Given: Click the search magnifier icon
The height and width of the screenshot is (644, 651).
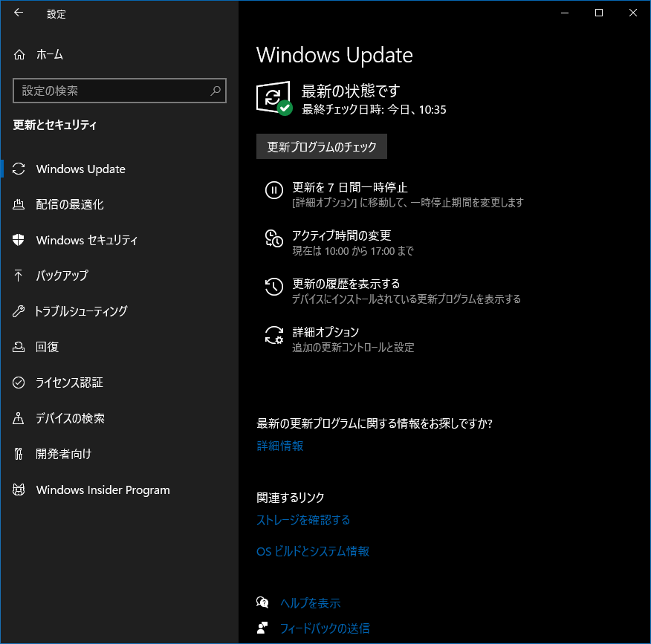Looking at the screenshot, I should (216, 91).
